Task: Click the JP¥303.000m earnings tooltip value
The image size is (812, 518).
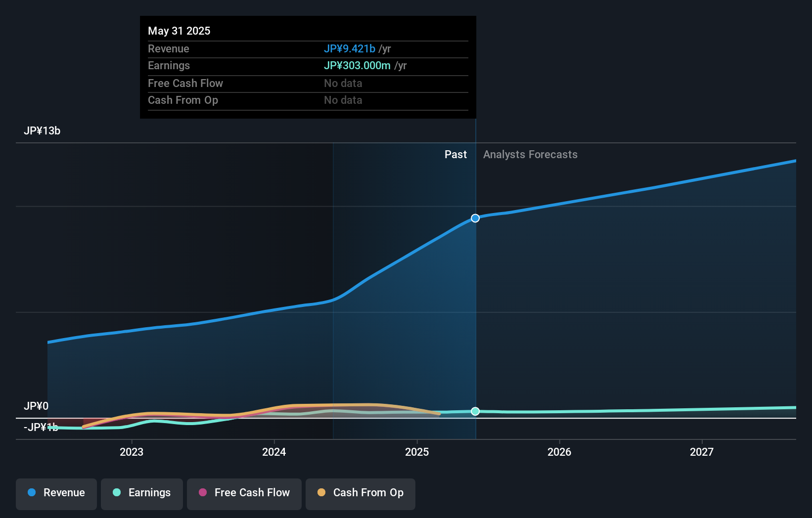Action: click(357, 65)
